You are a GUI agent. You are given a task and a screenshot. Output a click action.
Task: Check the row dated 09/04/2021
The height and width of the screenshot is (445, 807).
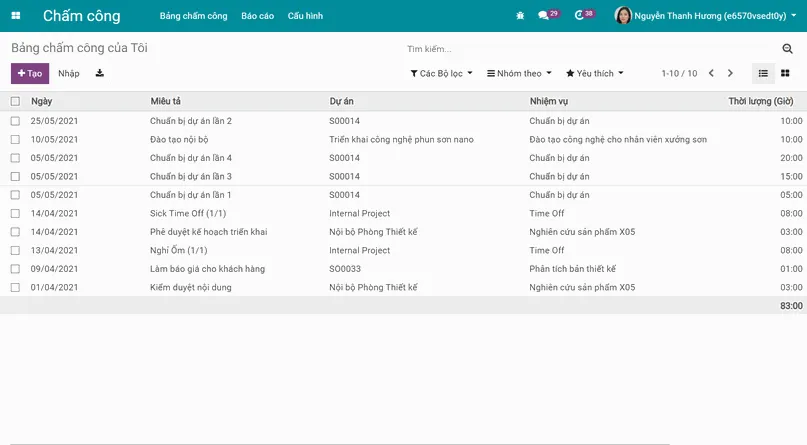click(15, 269)
